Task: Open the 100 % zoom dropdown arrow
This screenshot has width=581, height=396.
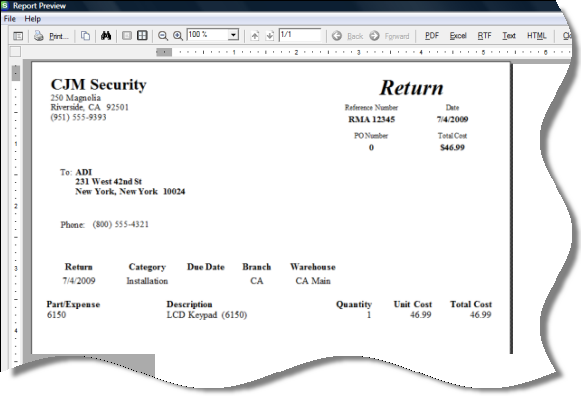Action: [233, 35]
